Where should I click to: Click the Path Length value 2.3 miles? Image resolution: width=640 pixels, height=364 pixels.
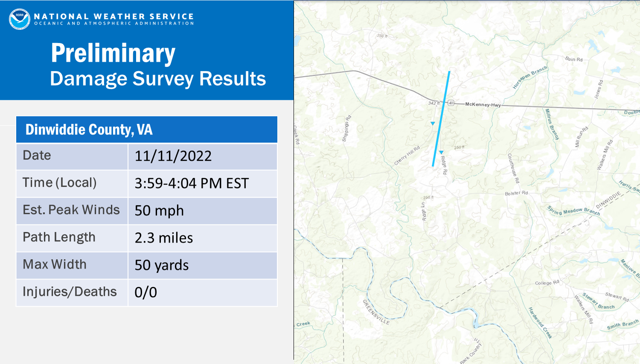(164, 238)
